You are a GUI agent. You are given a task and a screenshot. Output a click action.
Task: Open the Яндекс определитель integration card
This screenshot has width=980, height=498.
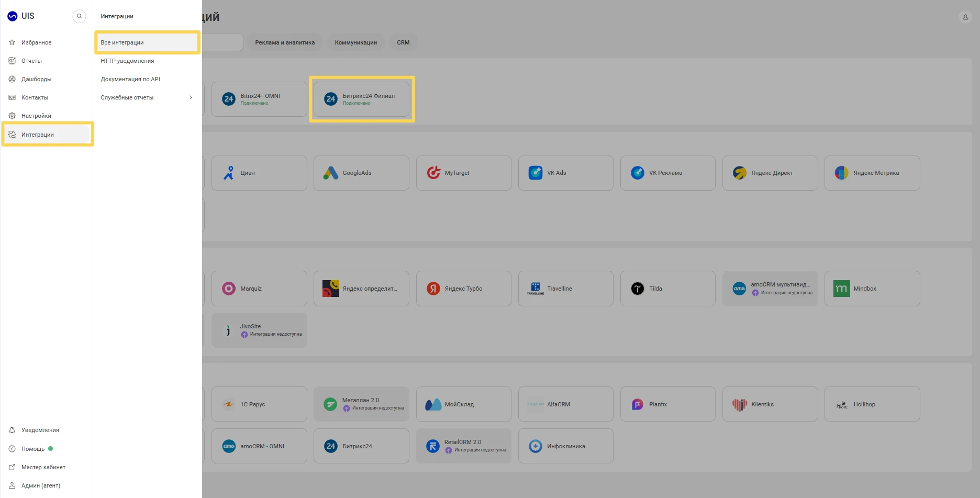[361, 289]
